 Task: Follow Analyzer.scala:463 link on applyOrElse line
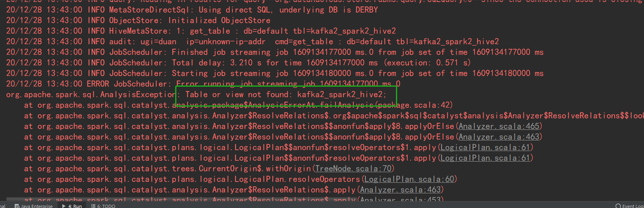(499, 137)
